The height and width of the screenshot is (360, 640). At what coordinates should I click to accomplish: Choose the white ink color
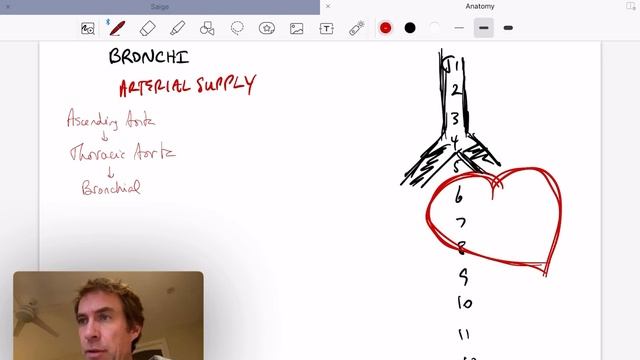click(x=434, y=28)
